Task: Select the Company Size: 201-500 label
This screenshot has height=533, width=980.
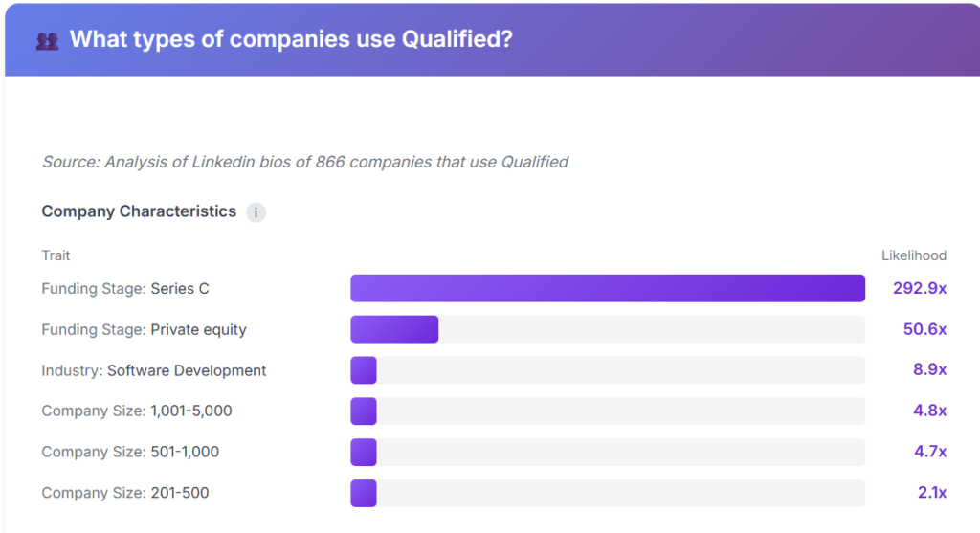Action: [x=125, y=493]
